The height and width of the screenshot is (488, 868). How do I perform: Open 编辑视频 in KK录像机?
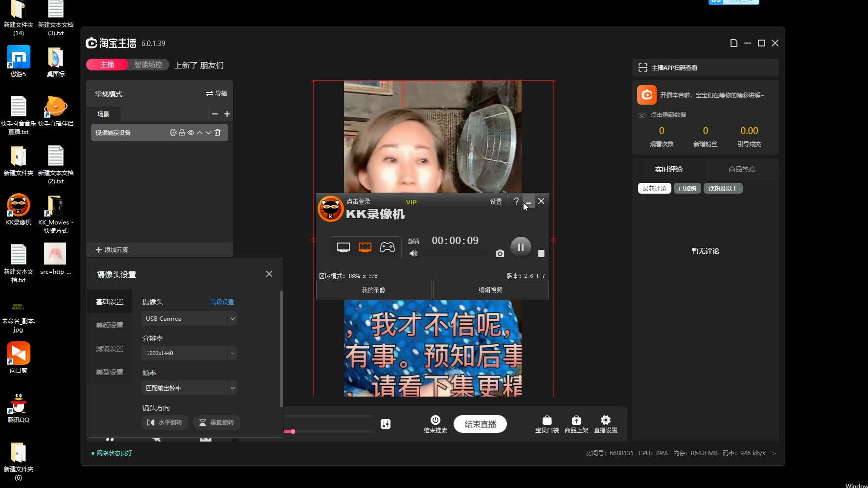(491, 290)
